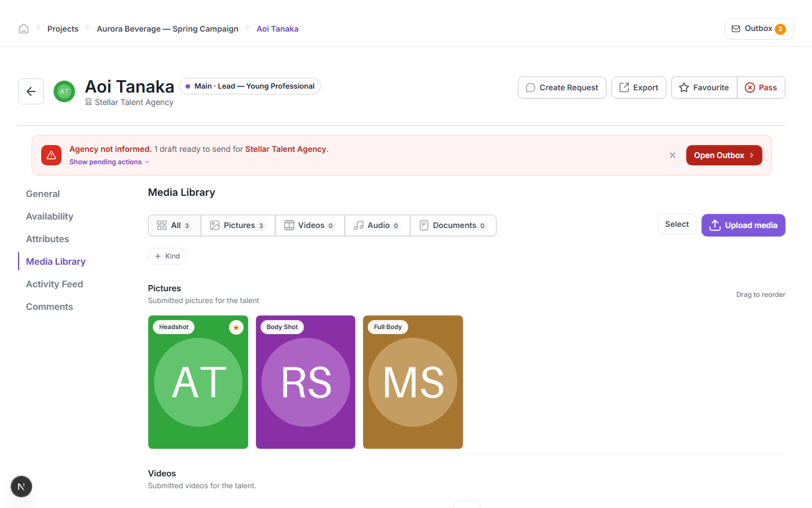Screen dimensions: 812x508
Task: Click the red warning alert icon
Action: click(51, 155)
